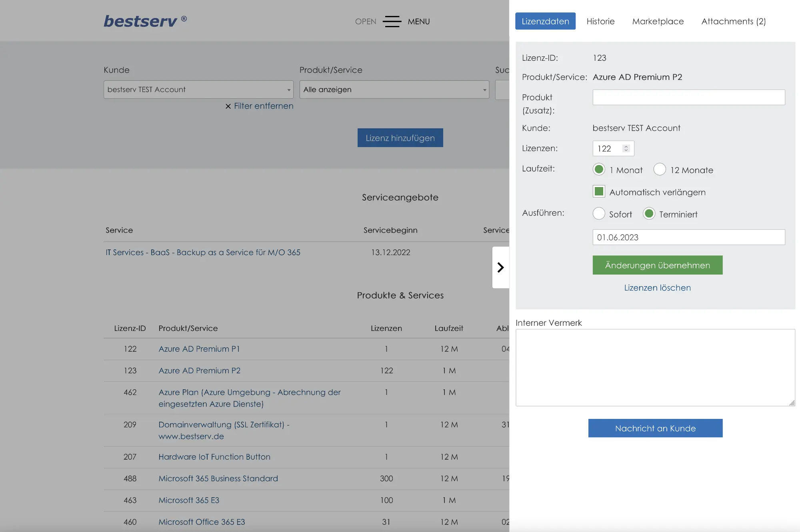Click the Lizenzen number field
Screen dimensions: 800x532
point(613,148)
